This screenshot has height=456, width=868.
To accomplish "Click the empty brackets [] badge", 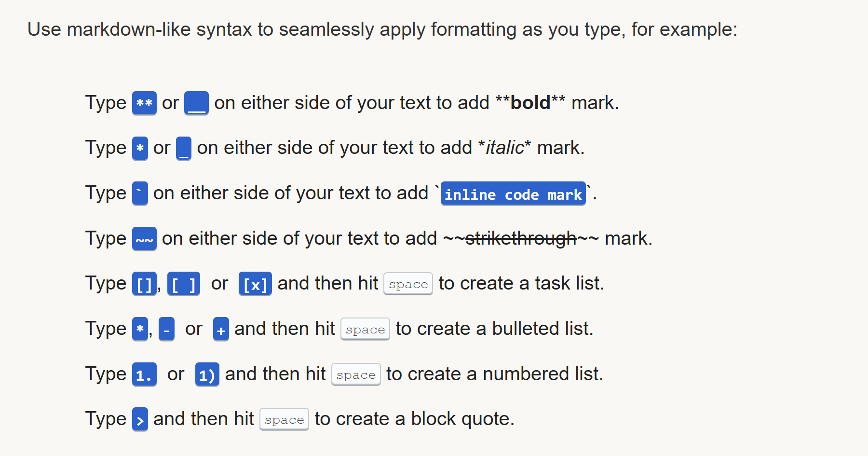I will tap(144, 284).
